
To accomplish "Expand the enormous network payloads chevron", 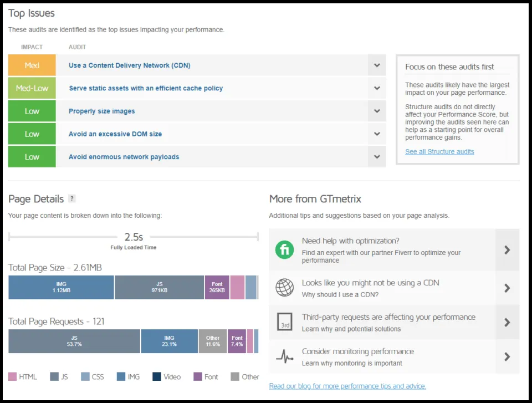I will point(377,156).
